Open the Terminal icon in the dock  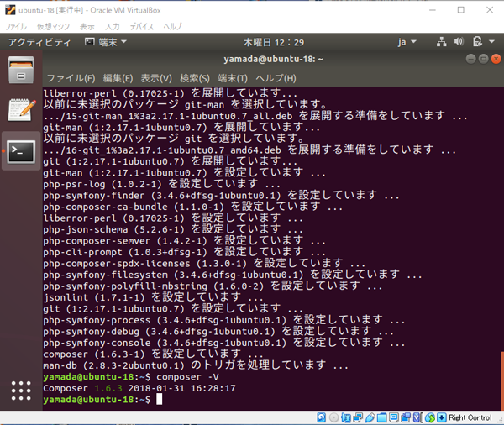tap(21, 151)
